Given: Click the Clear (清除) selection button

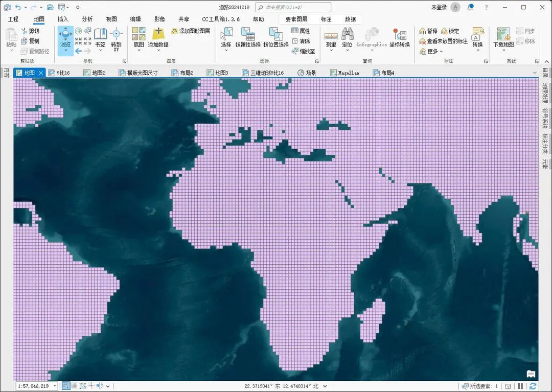Looking at the screenshot, I should (301, 41).
